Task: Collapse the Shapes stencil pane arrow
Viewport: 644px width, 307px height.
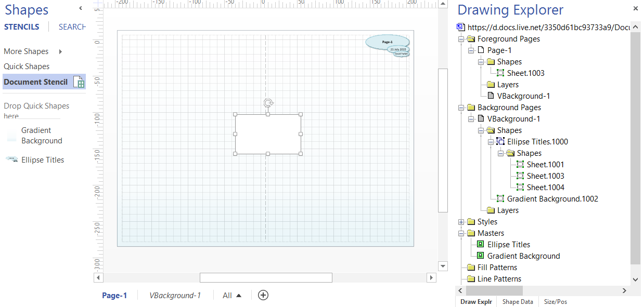Action: coord(81,8)
